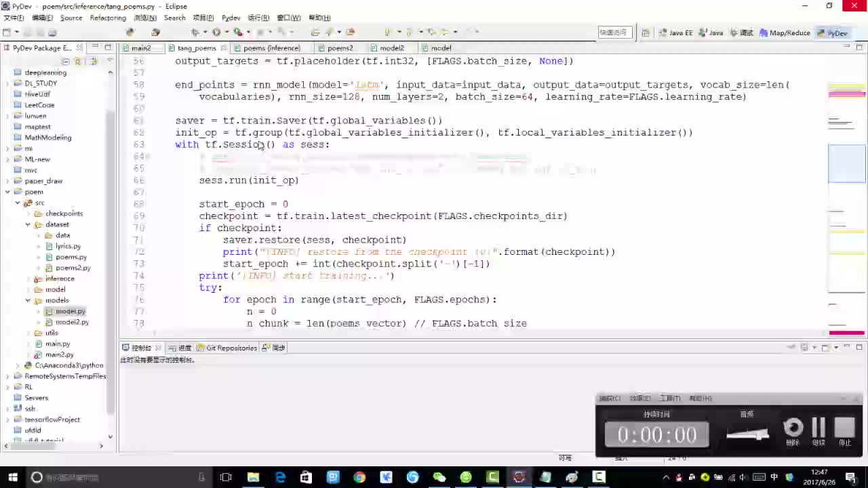Select the PyDev perspective button

833,33
